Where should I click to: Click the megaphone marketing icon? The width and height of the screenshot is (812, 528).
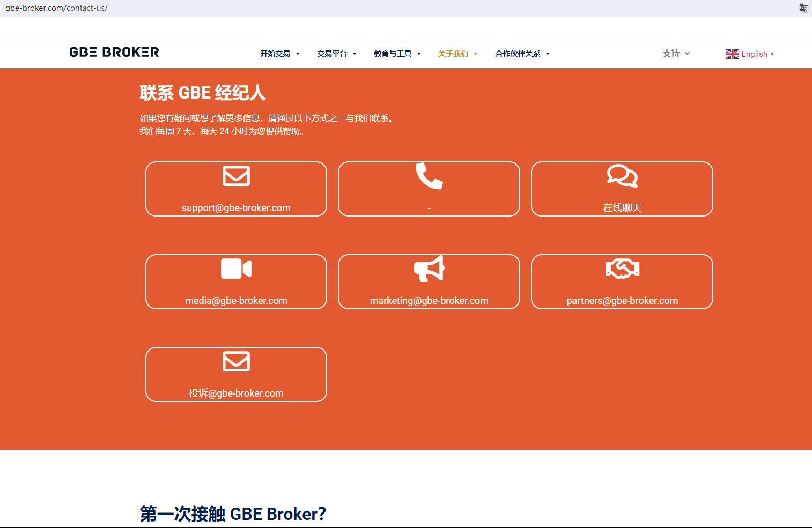(x=429, y=269)
